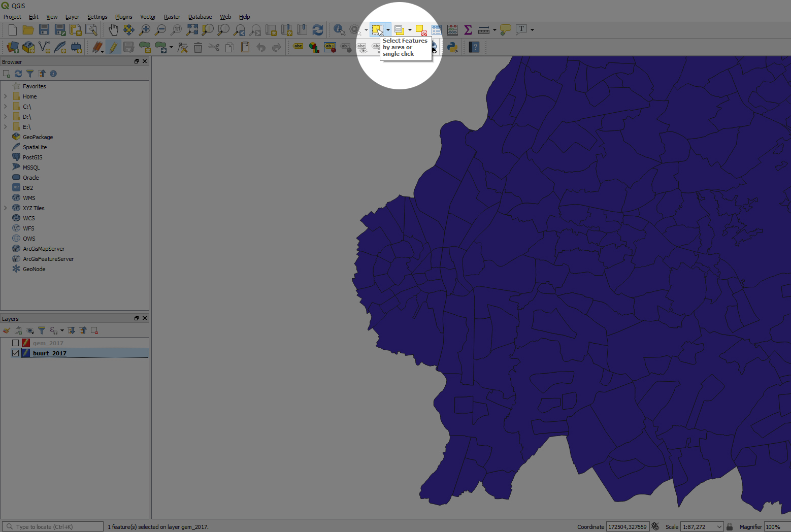Open Help Contents book icon
Viewport: 791px width, 532px height.
pyautogui.click(x=474, y=48)
